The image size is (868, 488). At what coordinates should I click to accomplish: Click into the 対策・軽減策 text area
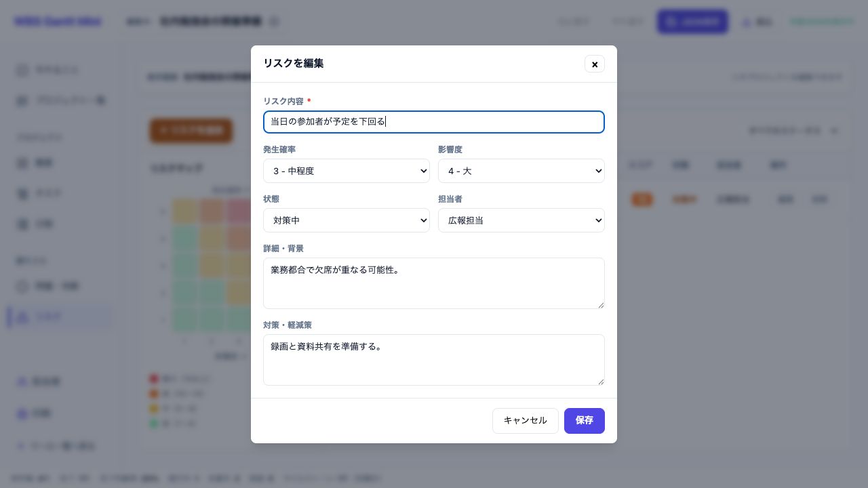coord(434,360)
